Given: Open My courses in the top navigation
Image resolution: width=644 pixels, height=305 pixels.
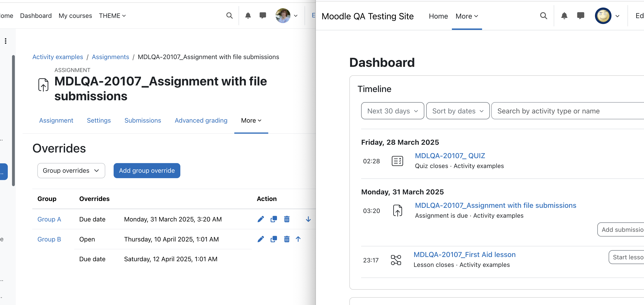Looking at the screenshot, I should click(75, 16).
